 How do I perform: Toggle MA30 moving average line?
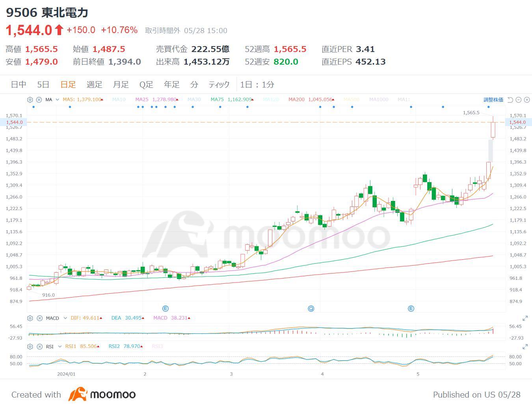pyautogui.click(x=194, y=100)
